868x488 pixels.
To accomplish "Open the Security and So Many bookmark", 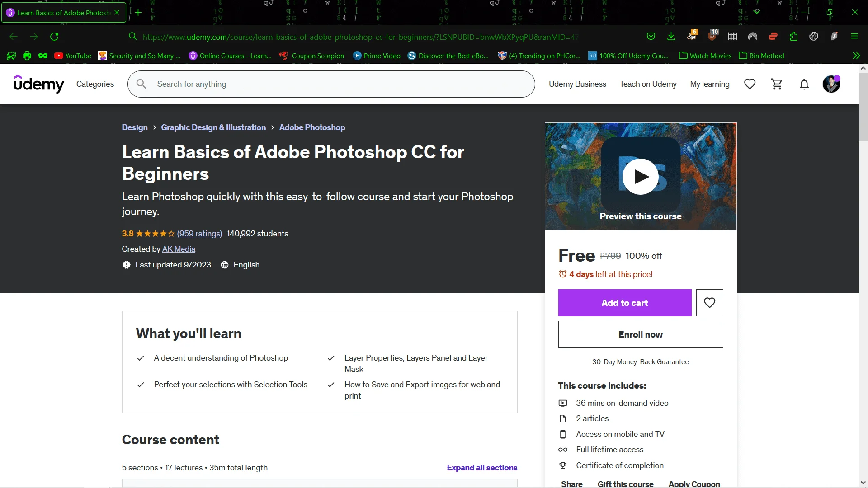I will [139, 56].
